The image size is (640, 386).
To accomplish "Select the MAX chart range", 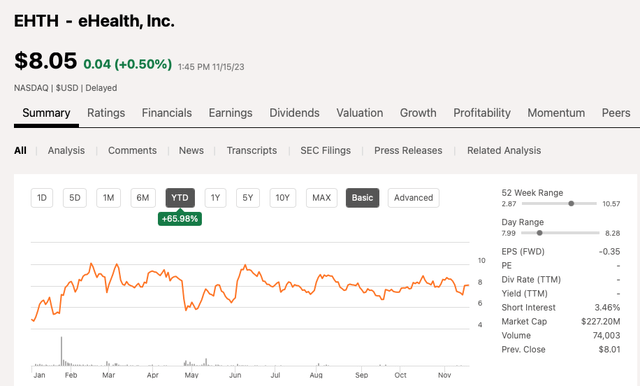I will click(322, 198).
